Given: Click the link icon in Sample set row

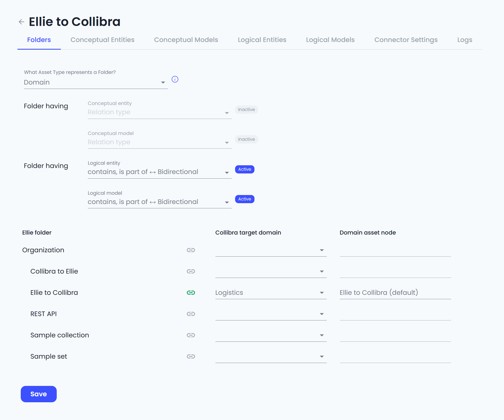Looking at the screenshot, I should (x=191, y=356).
